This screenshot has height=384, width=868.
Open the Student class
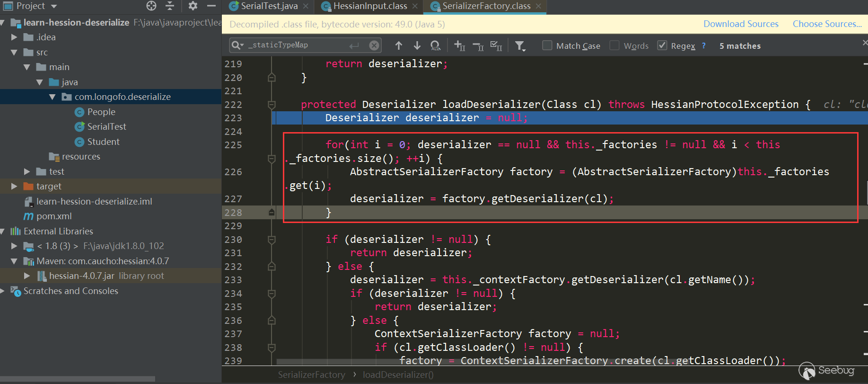point(103,142)
